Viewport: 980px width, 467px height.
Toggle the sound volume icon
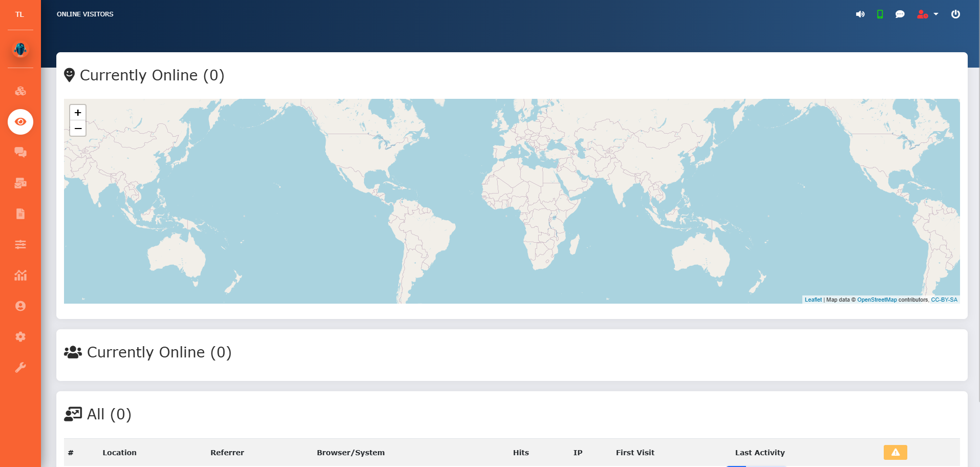point(860,14)
